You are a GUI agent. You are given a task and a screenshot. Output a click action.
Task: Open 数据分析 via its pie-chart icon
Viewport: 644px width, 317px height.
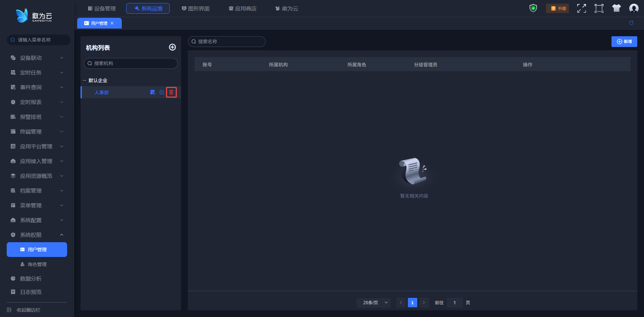point(13,278)
